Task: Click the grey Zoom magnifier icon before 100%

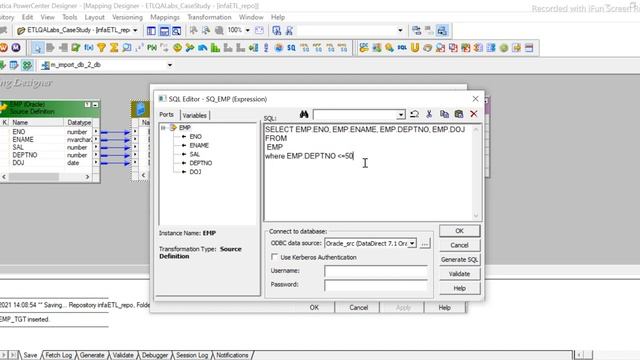Action: 219,31
